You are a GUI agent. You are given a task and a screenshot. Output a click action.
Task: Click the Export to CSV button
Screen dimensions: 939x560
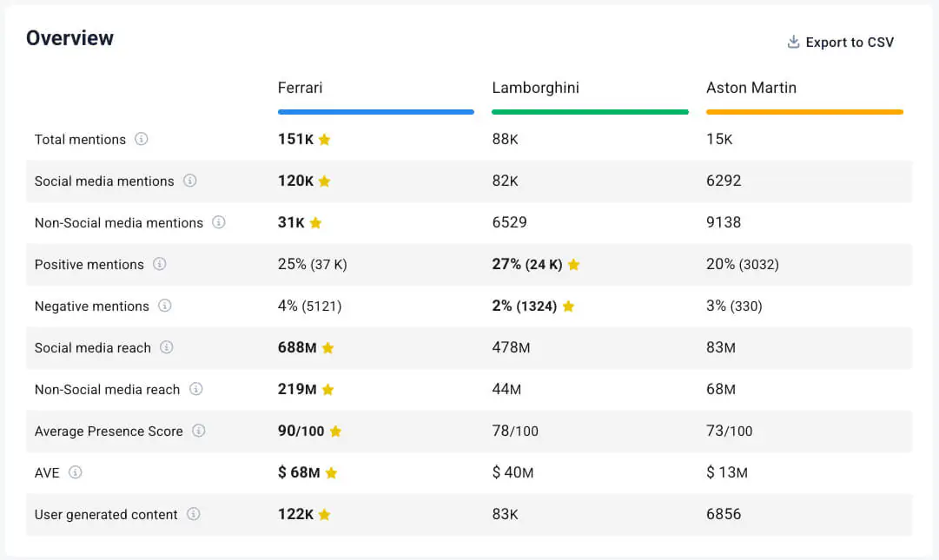pyautogui.click(x=840, y=42)
